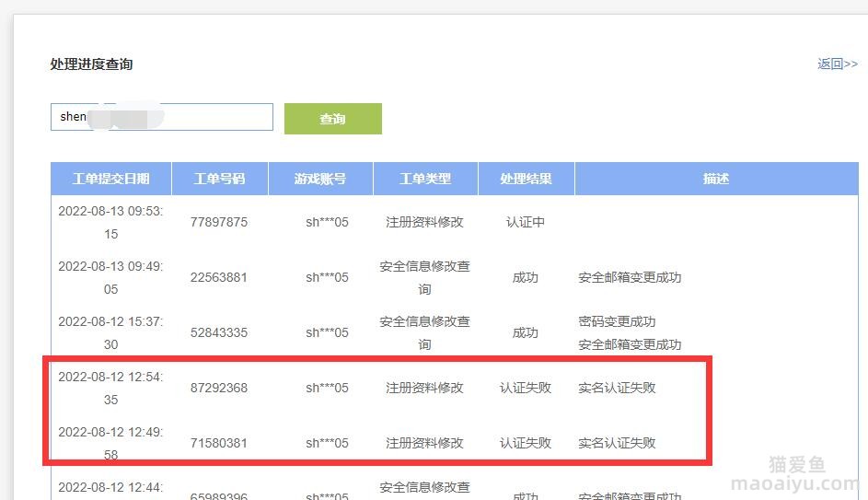This screenshot has width=868, height=500.
Task: Click 注册资料修改 type for ticket 87292368
Action: (x=424, y=389)
